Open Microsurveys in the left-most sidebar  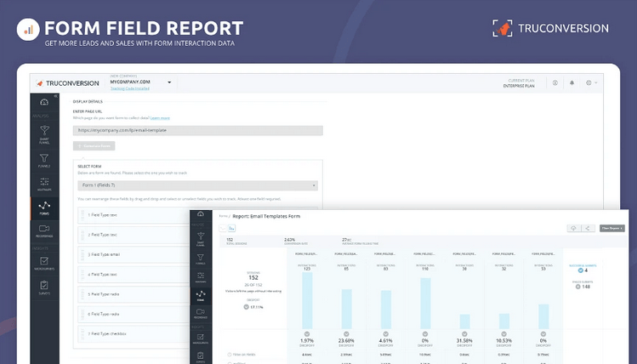[x=43, y=263]
